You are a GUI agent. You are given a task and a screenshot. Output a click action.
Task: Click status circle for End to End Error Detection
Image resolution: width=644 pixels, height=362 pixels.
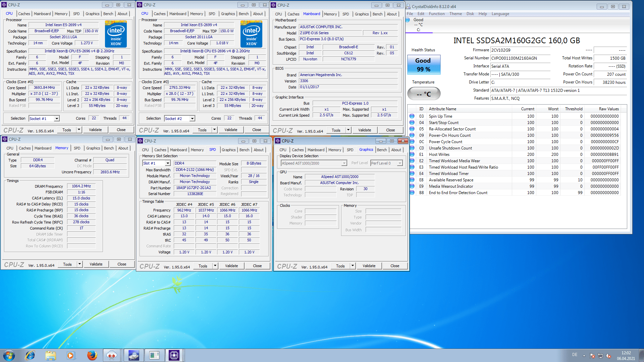tap(412, 192)
